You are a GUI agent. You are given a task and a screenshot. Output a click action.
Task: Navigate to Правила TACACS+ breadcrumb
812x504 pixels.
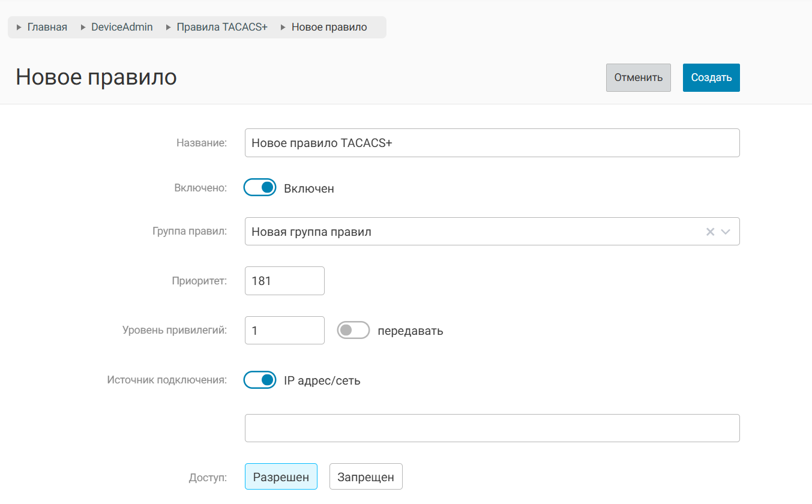pyautogui.click(x=221, y=27)
